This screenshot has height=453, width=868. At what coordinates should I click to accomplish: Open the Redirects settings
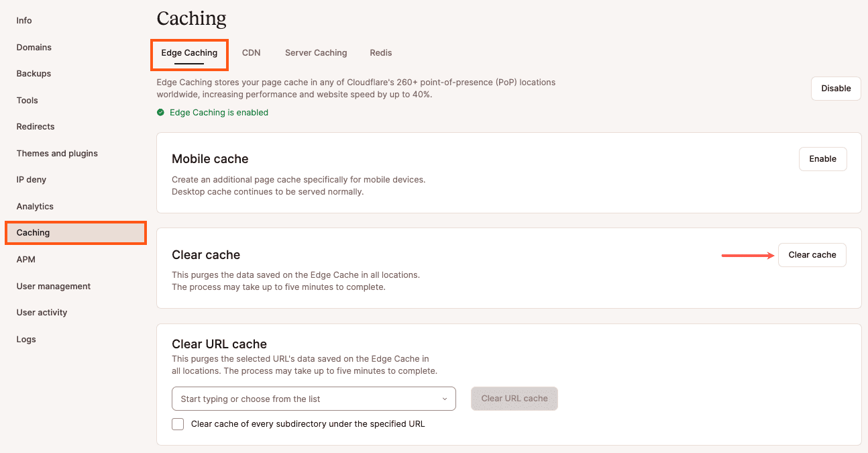coord(35,126)
